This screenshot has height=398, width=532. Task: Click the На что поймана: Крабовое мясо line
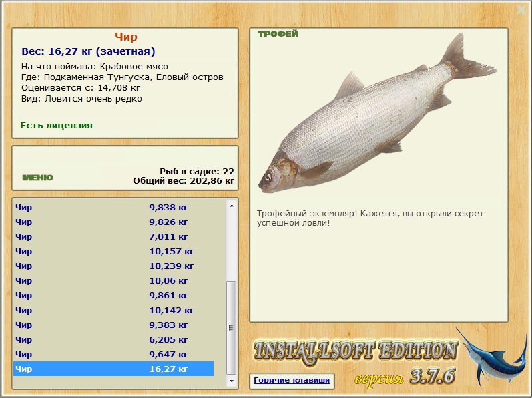pos(95,67)
